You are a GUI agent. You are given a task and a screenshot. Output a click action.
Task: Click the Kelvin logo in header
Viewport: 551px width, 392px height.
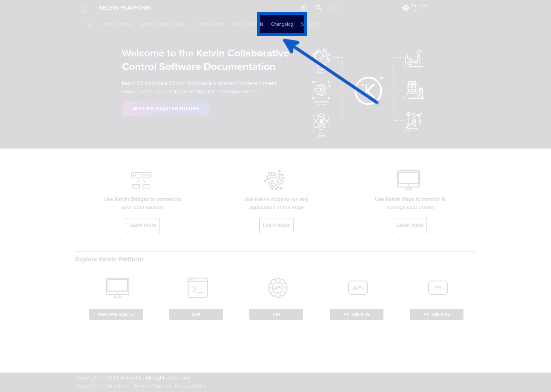(x=85, y=8)
